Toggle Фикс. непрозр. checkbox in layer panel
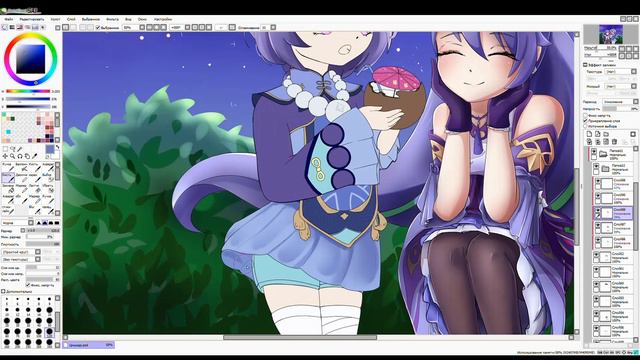Image resolution: width=640 pixels, height=360 pixels. point(586,116)
